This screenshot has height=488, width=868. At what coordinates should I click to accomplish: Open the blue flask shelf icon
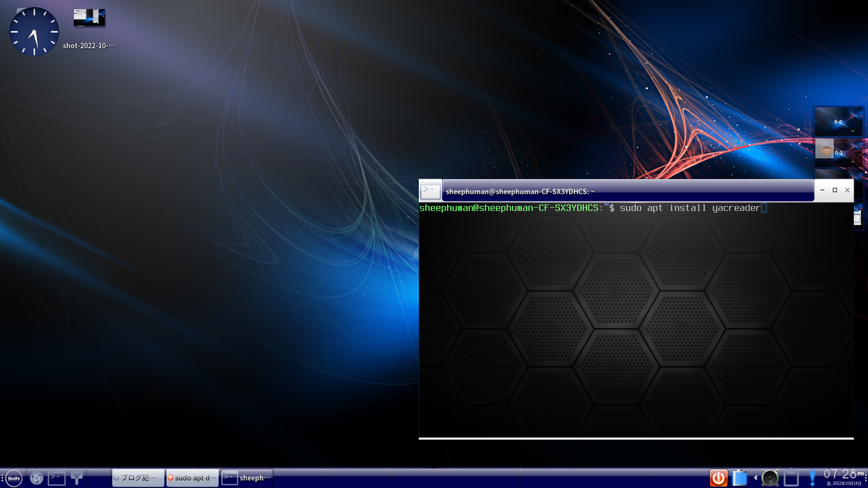pos(739,478)
